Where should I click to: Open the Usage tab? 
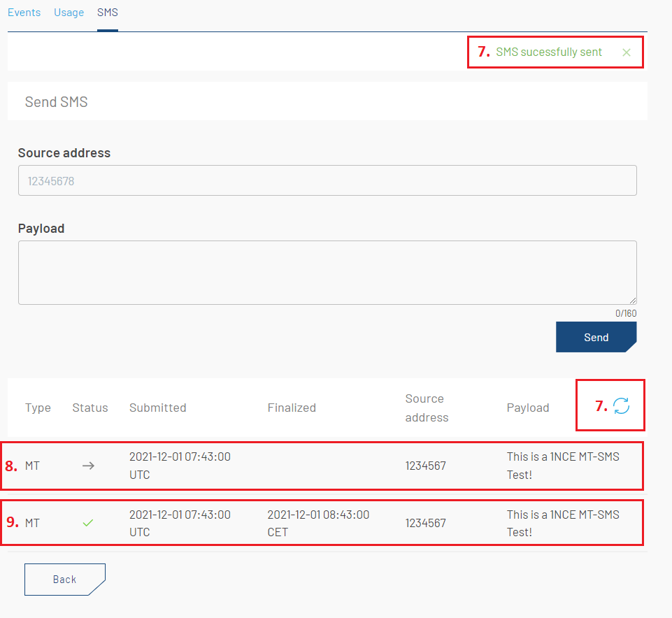coord(69,13)
